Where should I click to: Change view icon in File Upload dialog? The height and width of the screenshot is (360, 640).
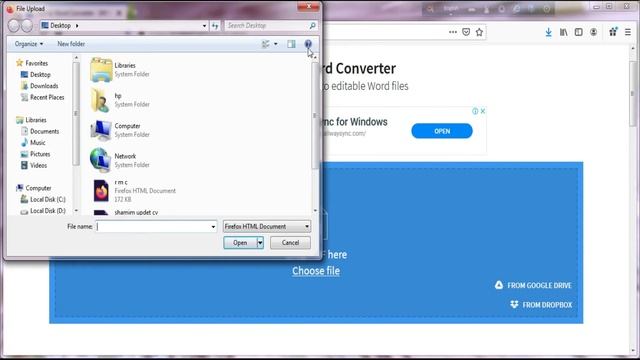(266, 44)
